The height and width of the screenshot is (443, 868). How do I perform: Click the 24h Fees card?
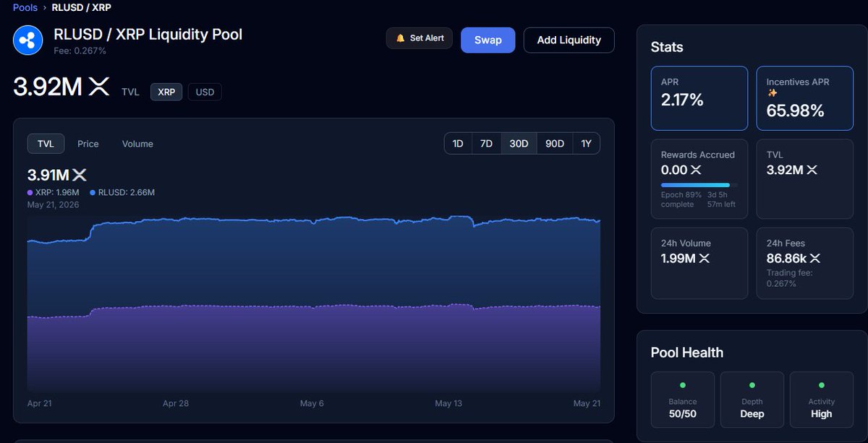coord(805,263)
